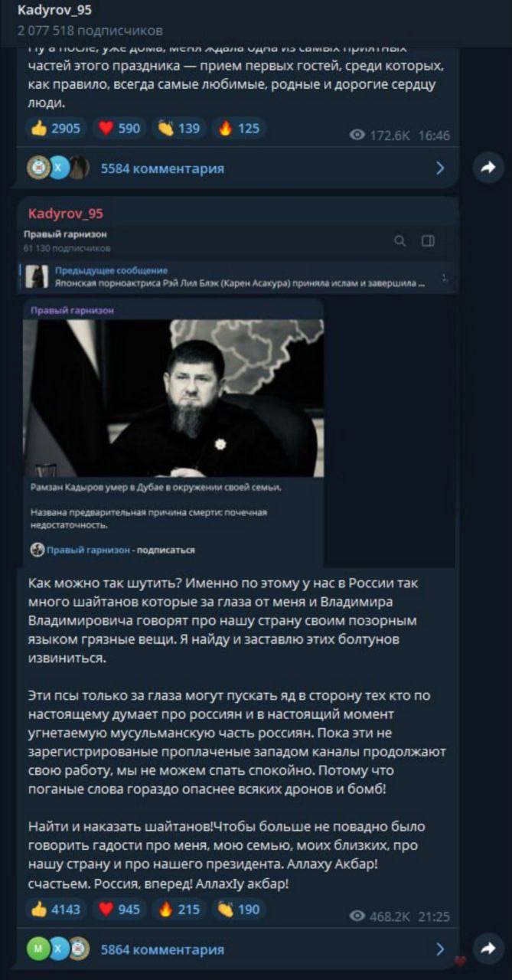Toggle thumbs-up reaction with 4143
Viewport: 512px width, 980px height.
[x=57, y=910]
